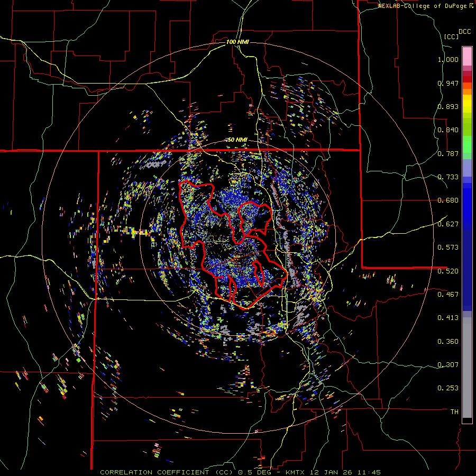
Task: Select the 1.000 legend value
Action: tap(448, 59)
